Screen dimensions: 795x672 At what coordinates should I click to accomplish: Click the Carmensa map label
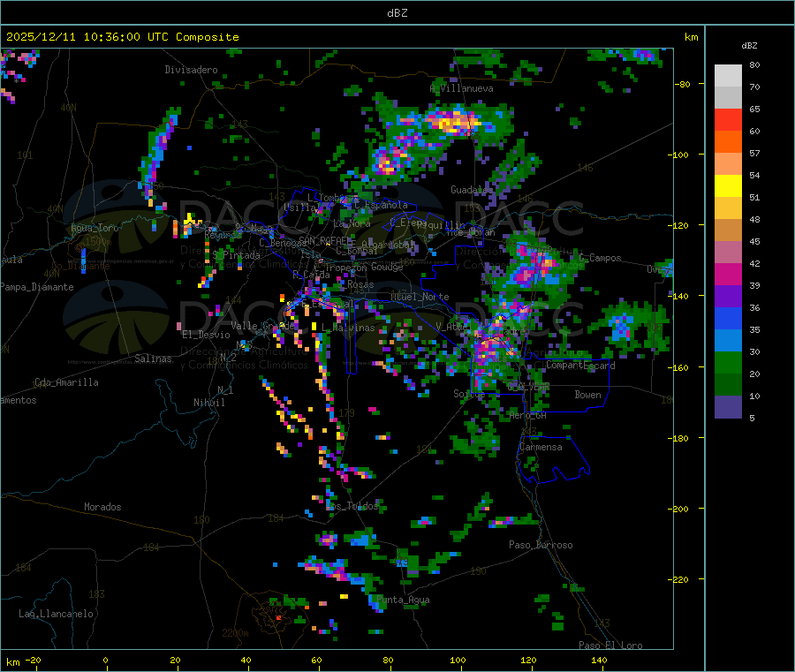pyautogui.click(x=541, y=448)
